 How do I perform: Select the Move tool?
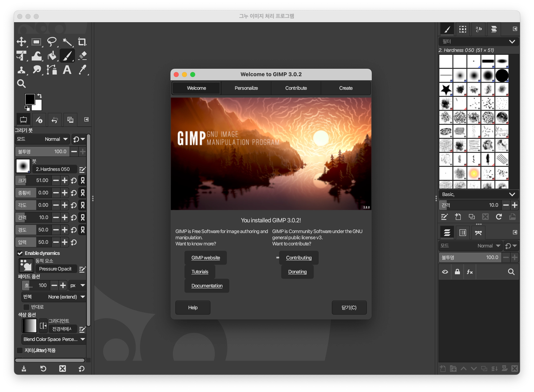(22, 42)
